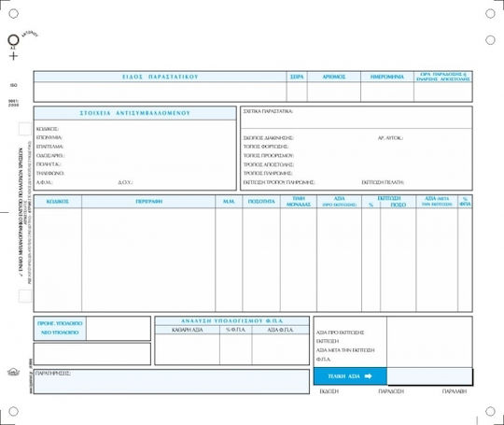Select the ΕΚΠΤΩΣΗ line in the totals box
Screen dimensions: 504x425
(x=328, y=341)
